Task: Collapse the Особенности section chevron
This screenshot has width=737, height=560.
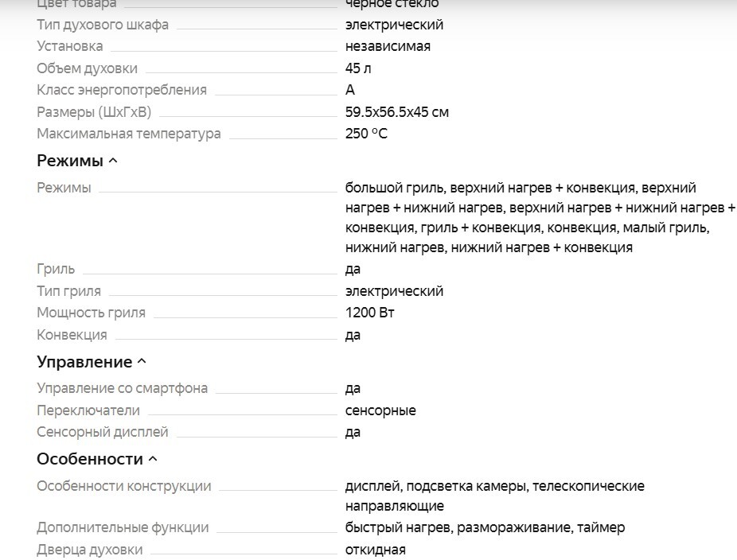Action: click(153, 460)
